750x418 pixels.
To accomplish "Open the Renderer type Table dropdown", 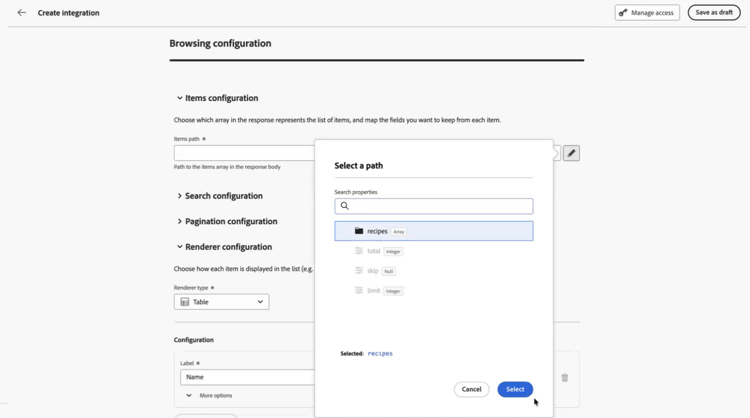I will point(221,302).
